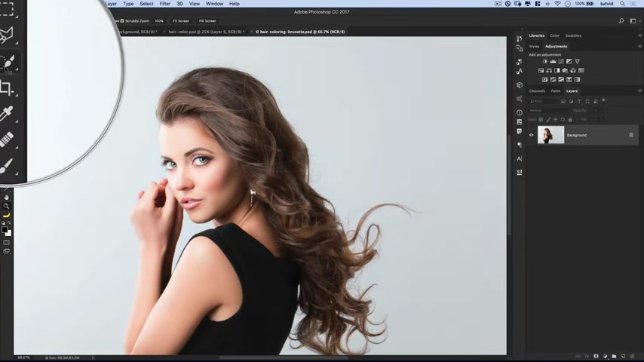Open the Layers panel menu
Image resolution: width=644 pixels, height=362 pixels.
[x=639, y=90]
